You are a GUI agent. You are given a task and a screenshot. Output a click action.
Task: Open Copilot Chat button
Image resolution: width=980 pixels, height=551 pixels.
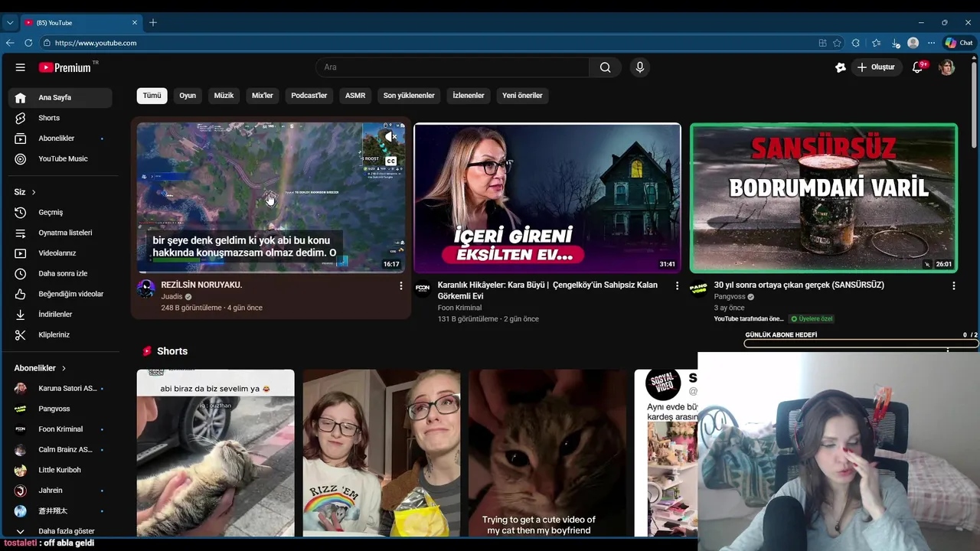pos(959,43)
